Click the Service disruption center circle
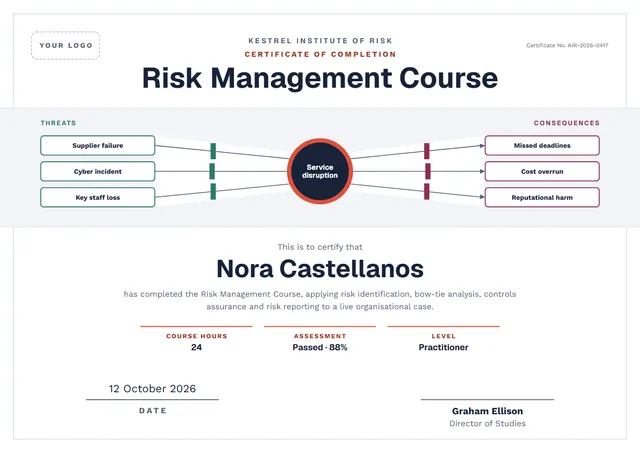This screenshot has height=453, width=640. point(320,171)
